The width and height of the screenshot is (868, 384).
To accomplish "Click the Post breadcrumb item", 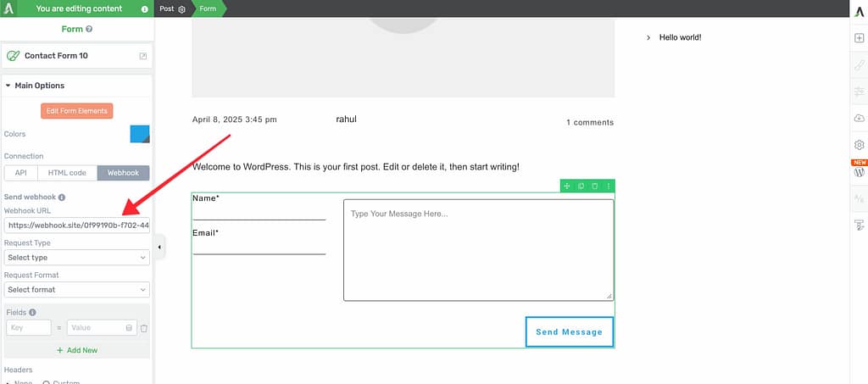I will 167,8.
